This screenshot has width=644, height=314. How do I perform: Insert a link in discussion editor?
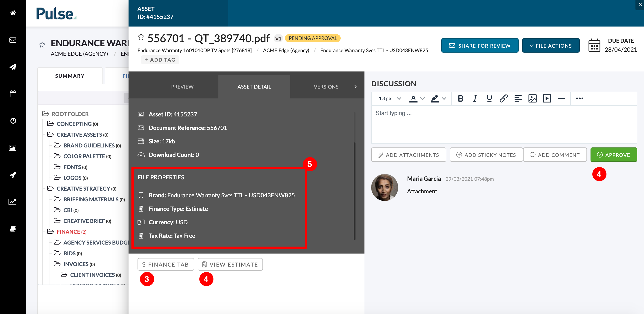pos(504,98)
